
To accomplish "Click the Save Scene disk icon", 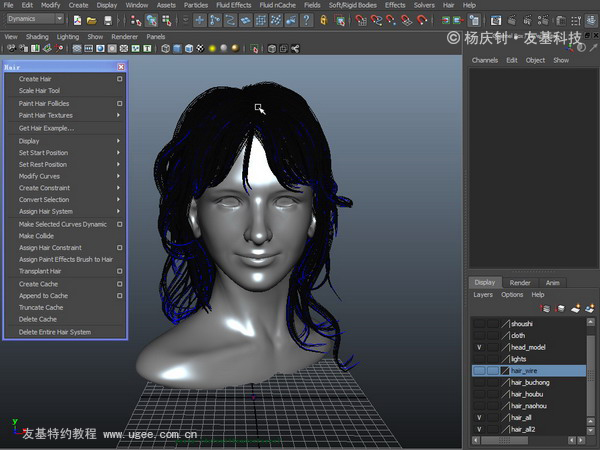I will point(108,20).
